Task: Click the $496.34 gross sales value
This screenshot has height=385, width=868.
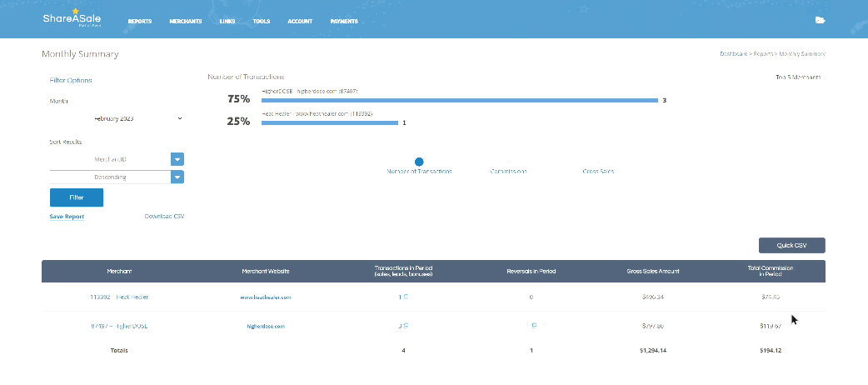Action: point(653,297)
